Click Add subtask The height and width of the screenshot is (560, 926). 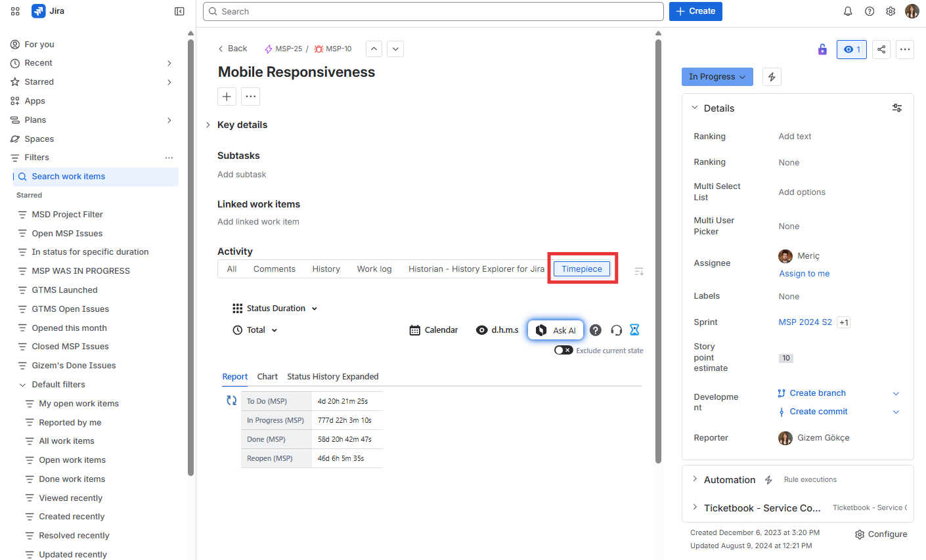click(x=242, y=175)
